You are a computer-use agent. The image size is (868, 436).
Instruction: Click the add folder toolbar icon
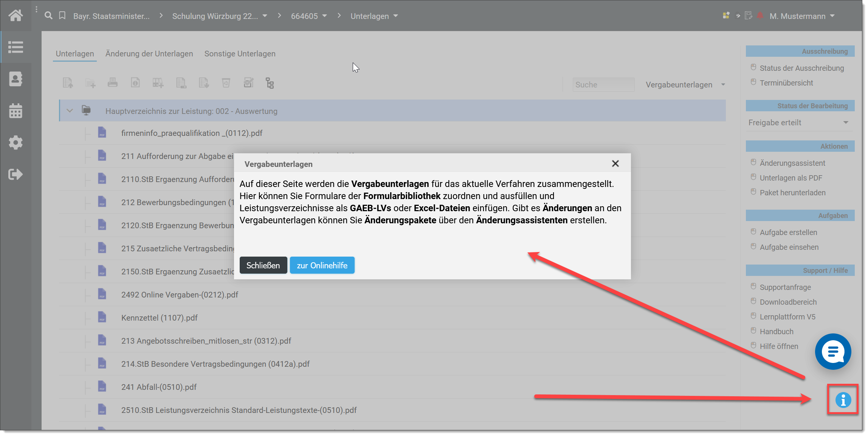click(90, 83)
